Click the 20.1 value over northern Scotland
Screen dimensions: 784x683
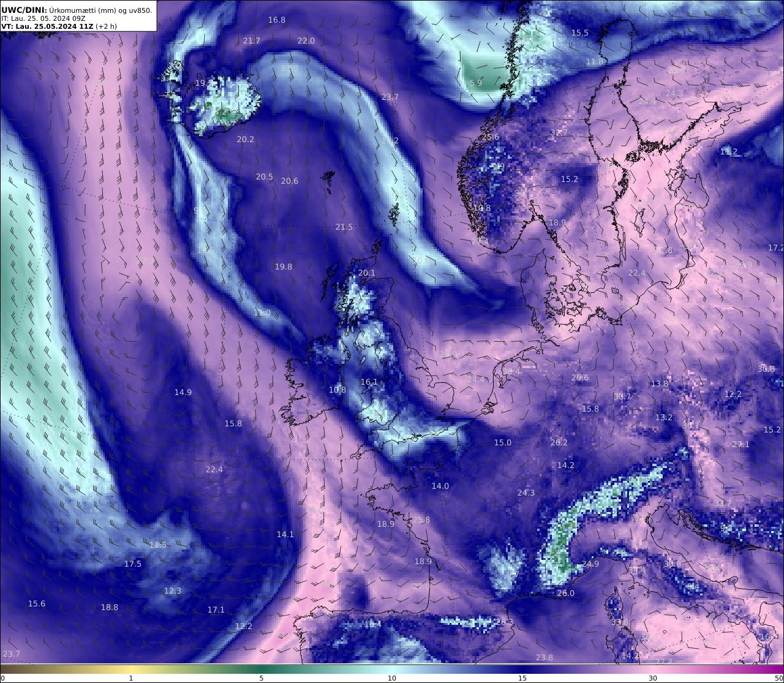367,273
